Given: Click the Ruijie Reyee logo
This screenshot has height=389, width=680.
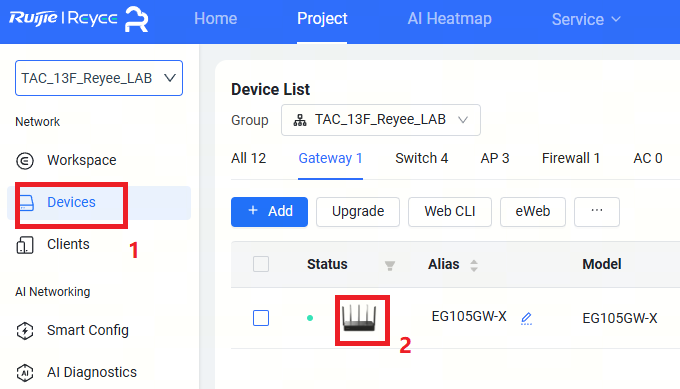Looking at the screenshot, I should (78, 19).
